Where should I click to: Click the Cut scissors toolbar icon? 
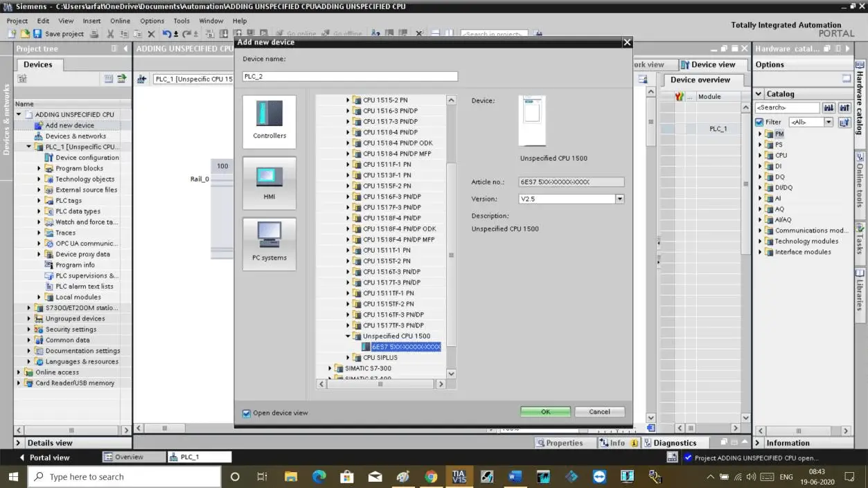tap(112, 33)
